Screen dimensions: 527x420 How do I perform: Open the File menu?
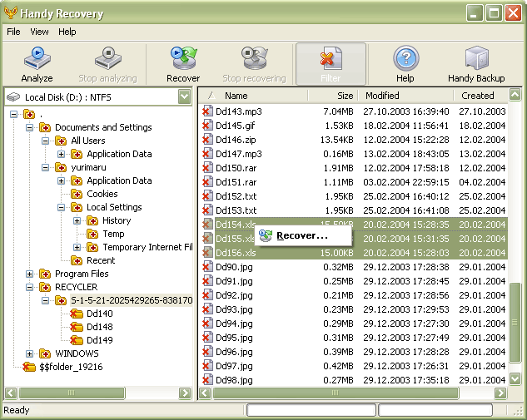(13, 32)
